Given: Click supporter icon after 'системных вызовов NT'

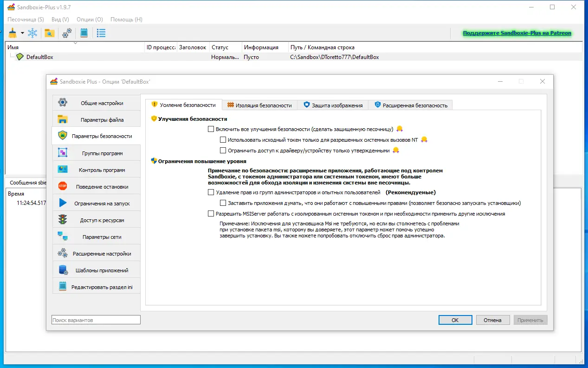Looking at the screenshot, I should (x=424, y=139).
